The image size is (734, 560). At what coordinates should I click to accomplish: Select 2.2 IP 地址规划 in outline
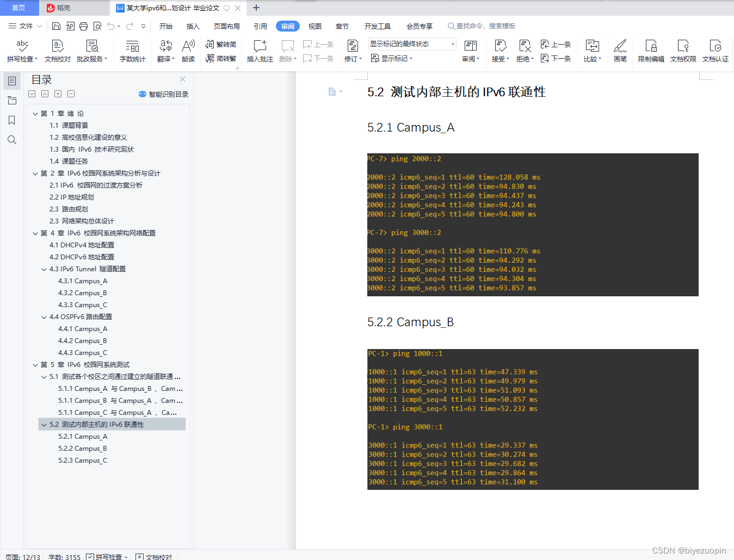(72, 197)
